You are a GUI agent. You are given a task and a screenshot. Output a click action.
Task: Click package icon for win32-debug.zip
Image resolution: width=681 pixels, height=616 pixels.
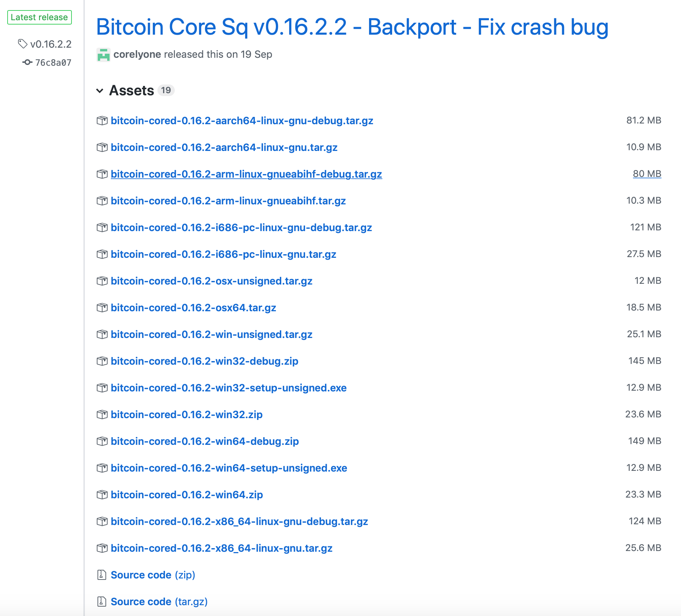click(102, 361)
